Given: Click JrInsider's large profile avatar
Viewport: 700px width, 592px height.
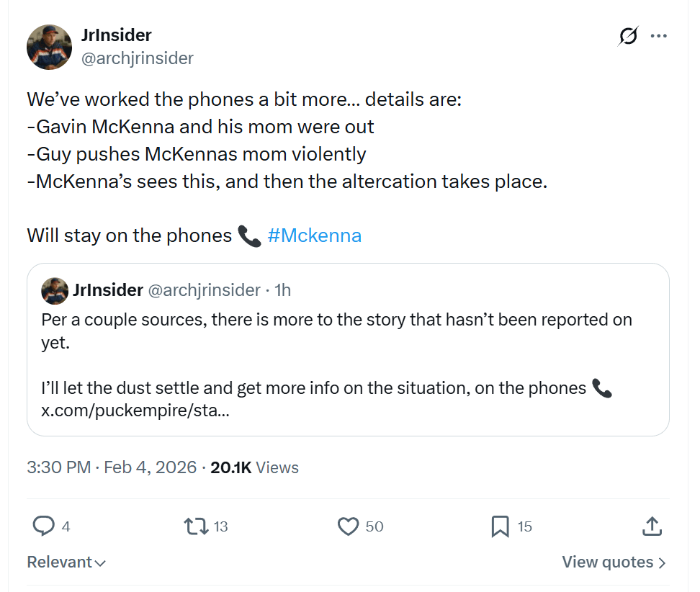Looking at the screenshot, I should (x=49, y=47).
